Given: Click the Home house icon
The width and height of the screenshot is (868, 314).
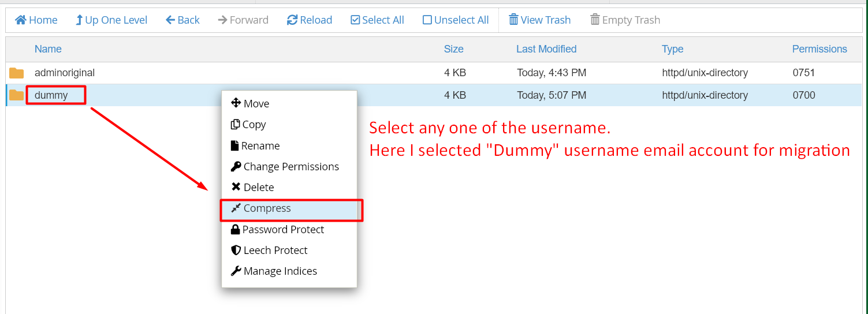Looking at the screenshot, I should click(x=21, y=20).
